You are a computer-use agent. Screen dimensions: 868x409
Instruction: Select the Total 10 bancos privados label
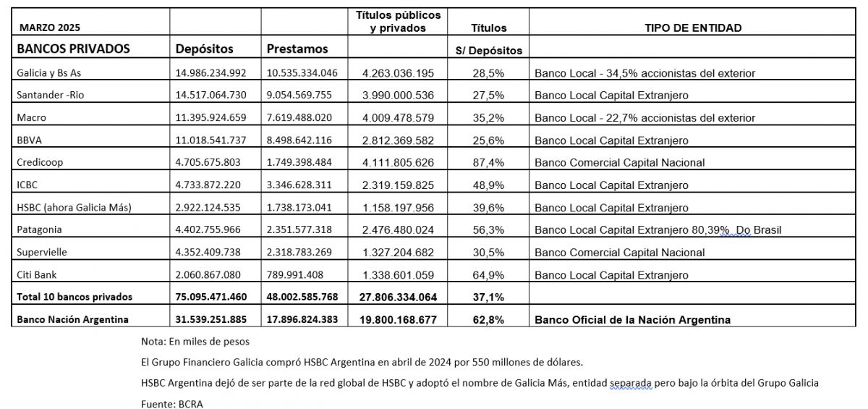pyautogui.click(x=75, y=297)
